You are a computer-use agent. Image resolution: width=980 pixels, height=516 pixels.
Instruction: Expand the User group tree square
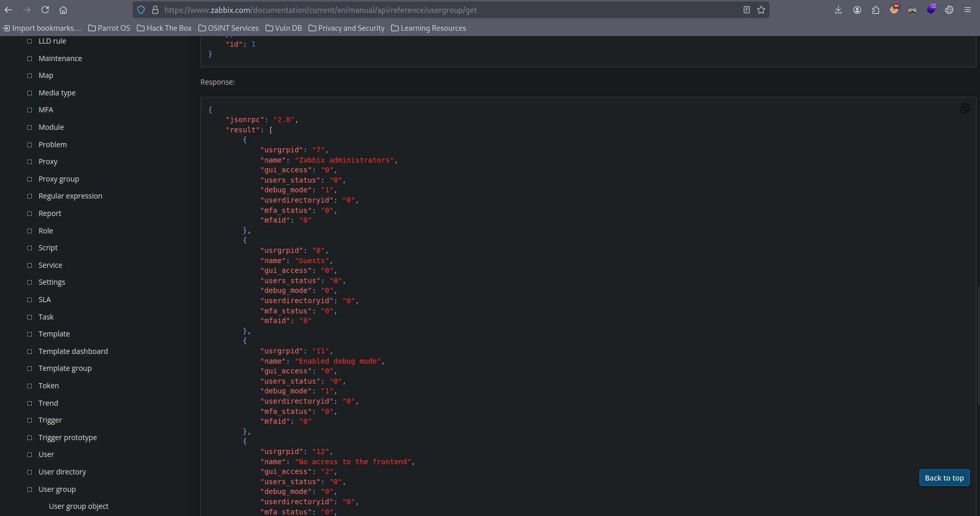(29, 489)
